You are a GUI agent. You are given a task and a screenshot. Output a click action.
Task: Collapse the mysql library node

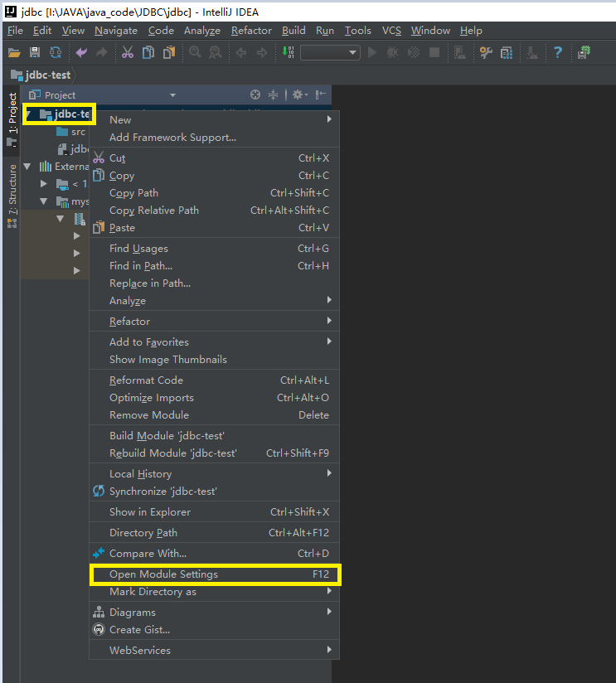[44, 201]
